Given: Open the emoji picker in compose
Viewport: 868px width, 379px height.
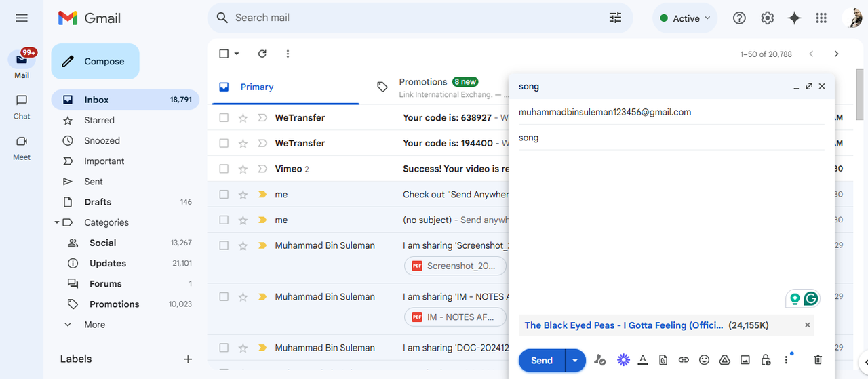Looking at the screenshot, I should click(704, 360).
